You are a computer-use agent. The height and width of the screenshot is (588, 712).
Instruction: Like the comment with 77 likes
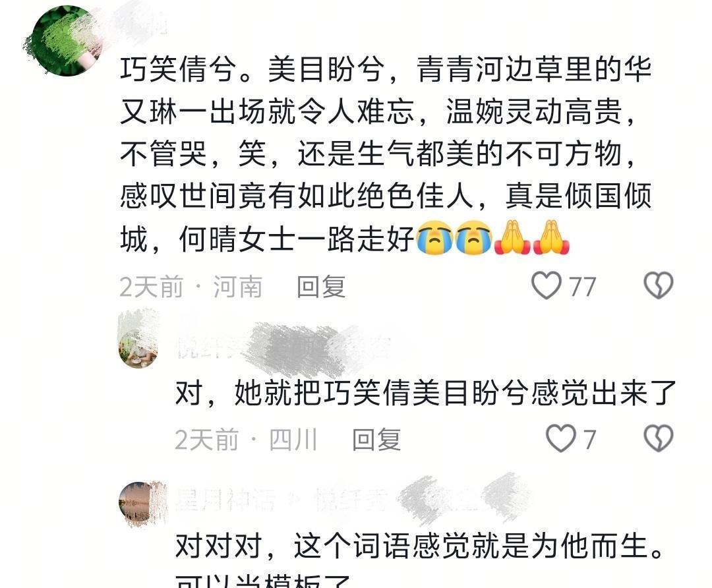[x=547, y=285]
